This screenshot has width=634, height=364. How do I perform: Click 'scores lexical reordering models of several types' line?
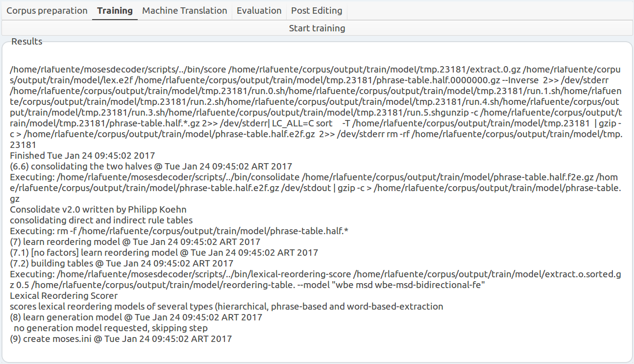226,307
